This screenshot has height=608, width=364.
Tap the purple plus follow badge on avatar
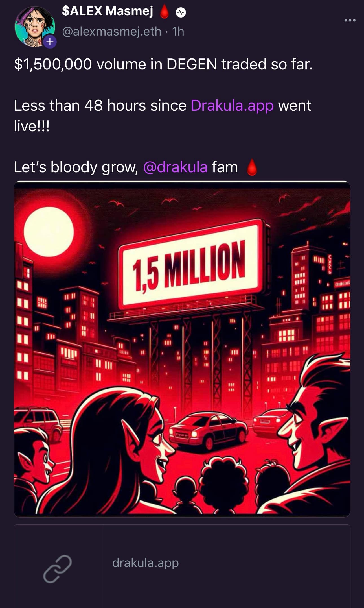click(50, 42)
